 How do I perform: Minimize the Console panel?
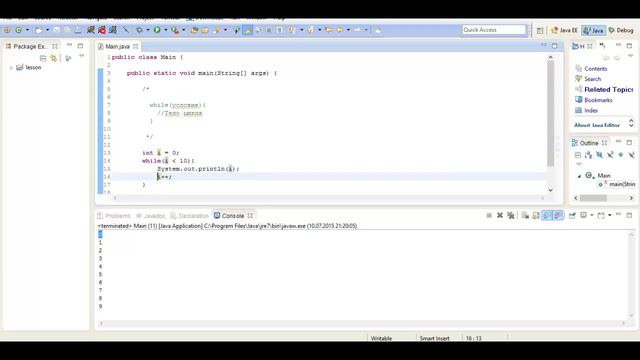[x=618, y=215]
